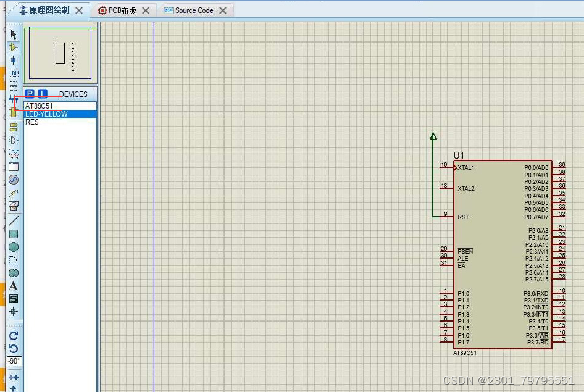
Task: Select the 2D Graphics Symbols tool
Action: (14, 299)
